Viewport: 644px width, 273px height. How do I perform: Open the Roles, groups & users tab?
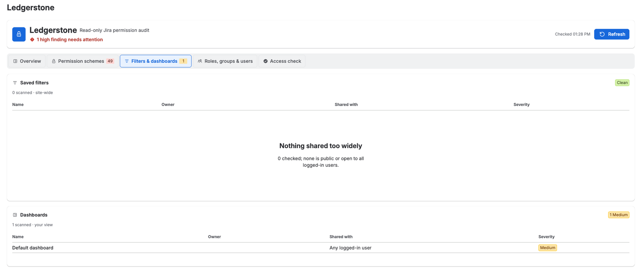(225, 61)
